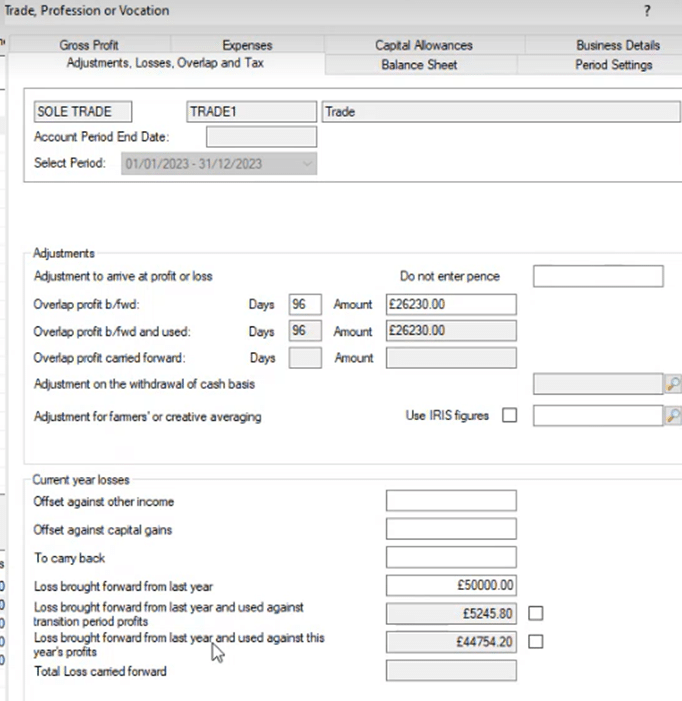Click Overlap profit b/fwd Amount field

coord(451,304)
